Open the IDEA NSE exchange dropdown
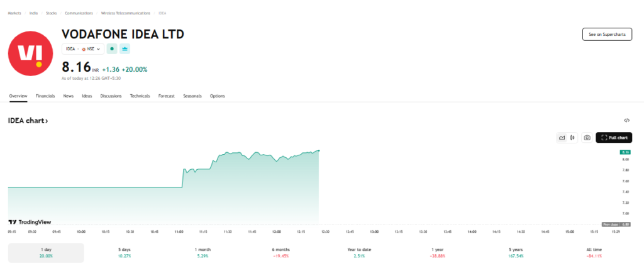 click(83, 49)
